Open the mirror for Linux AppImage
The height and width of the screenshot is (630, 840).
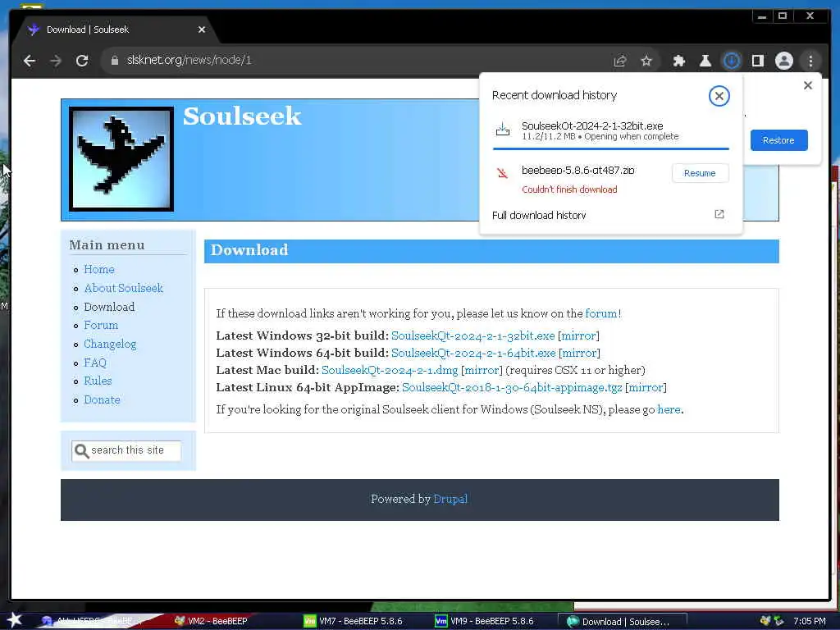coord(646,387)
